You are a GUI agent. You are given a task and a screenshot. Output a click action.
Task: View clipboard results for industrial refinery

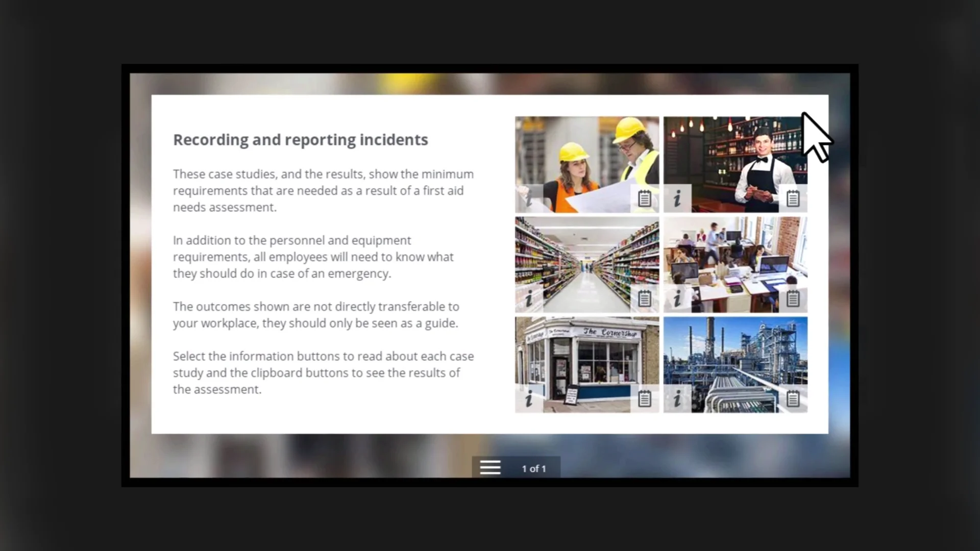point(793,398)
